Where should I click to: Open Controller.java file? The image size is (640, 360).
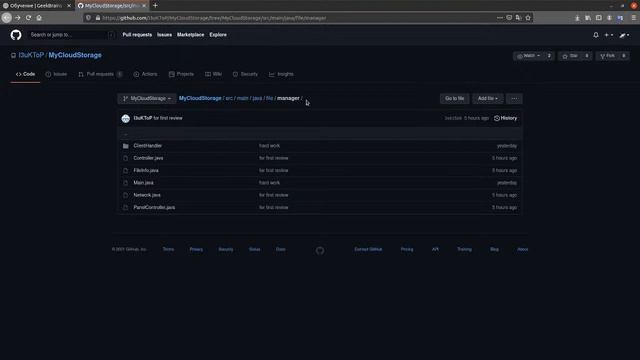pos(148,158)
